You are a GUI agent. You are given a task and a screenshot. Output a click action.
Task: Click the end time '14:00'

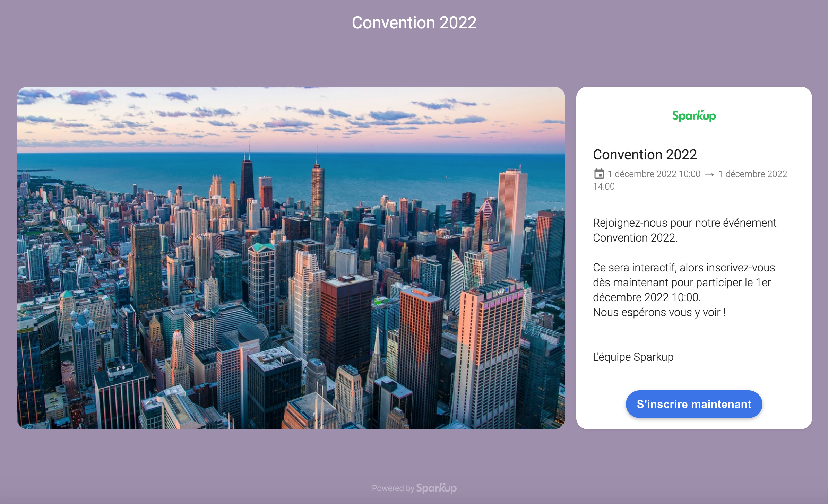click(x=604, y=186)
